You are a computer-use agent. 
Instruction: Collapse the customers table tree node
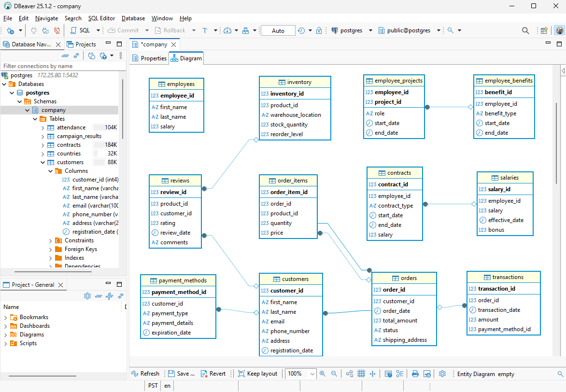click(x=42, y=162)
